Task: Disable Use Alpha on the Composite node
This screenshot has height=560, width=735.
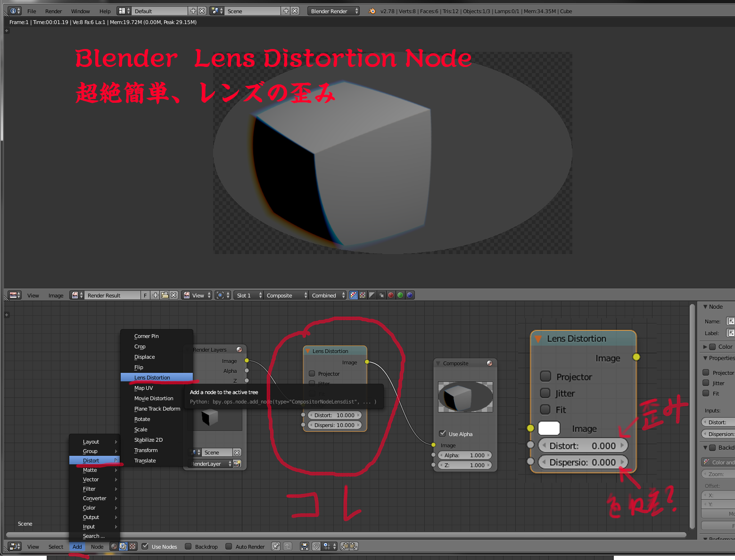Action: pos(442,433)
